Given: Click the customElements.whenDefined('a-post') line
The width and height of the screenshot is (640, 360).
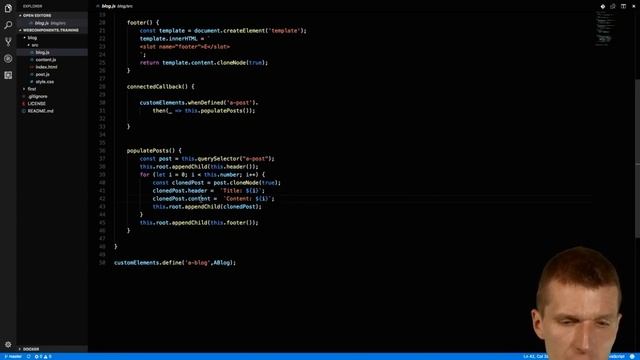Looking at the screenshot, I should coord(199,102).
